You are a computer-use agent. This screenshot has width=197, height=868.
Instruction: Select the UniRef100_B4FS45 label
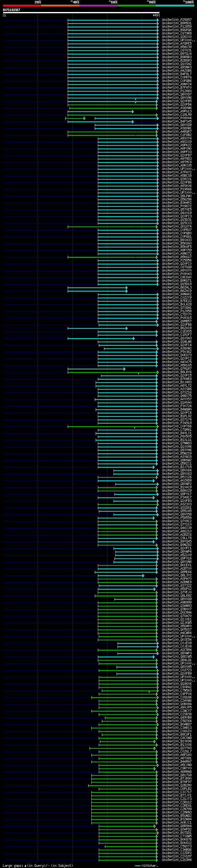click(177, 121)
